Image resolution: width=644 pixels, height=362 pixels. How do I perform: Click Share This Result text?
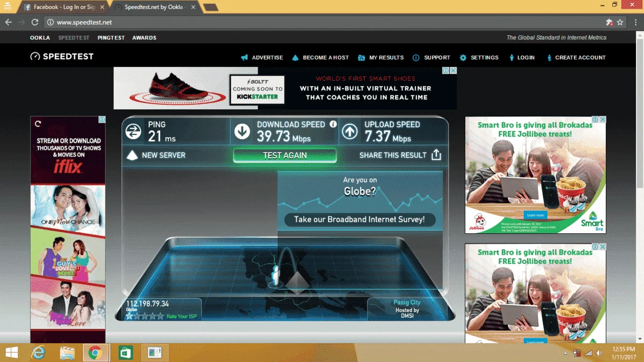point(393,155)
